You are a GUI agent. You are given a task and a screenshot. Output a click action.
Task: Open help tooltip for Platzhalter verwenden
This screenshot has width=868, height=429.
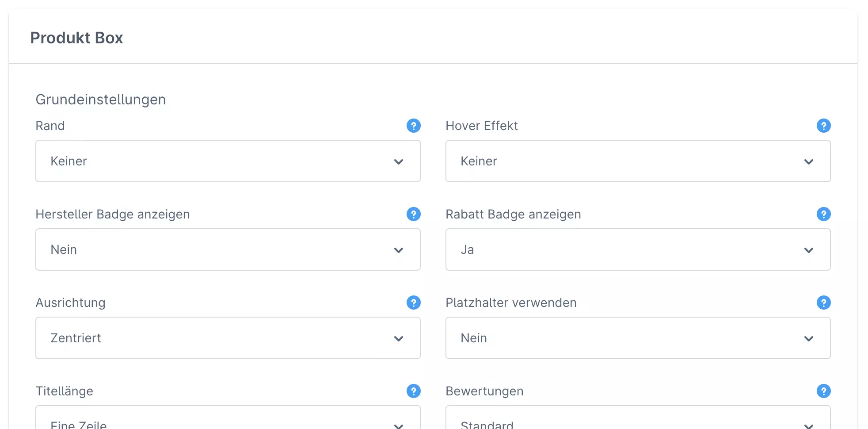[x=823, y=303]
